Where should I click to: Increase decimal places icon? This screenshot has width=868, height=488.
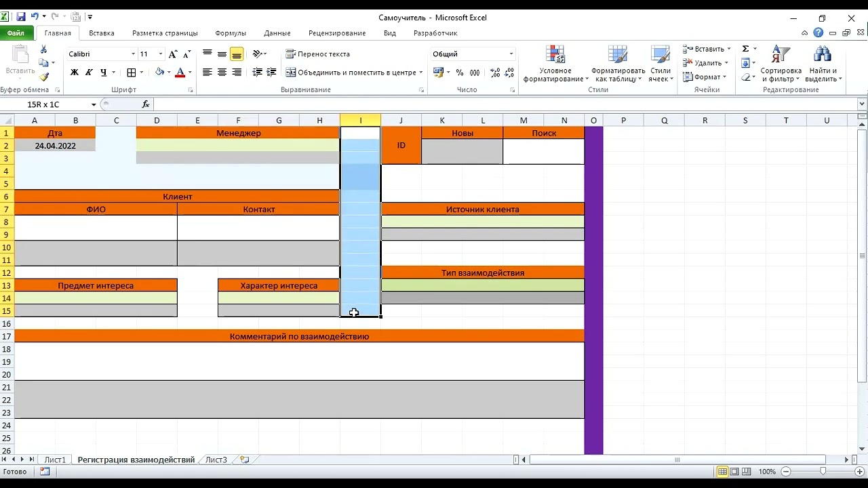[x=495, y=73]
